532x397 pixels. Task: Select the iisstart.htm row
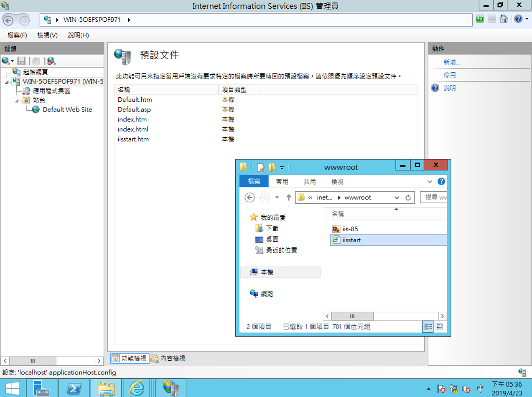266,139
